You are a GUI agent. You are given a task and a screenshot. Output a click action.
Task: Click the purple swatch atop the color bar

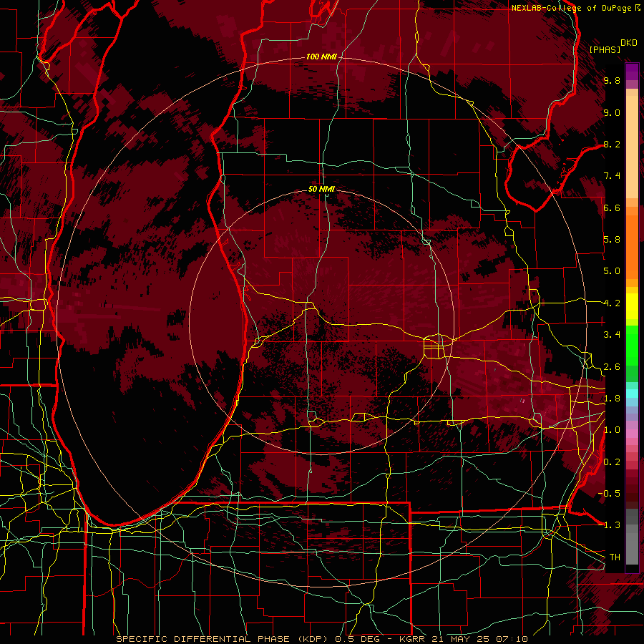pyautogui.click(x=632, y=72)
